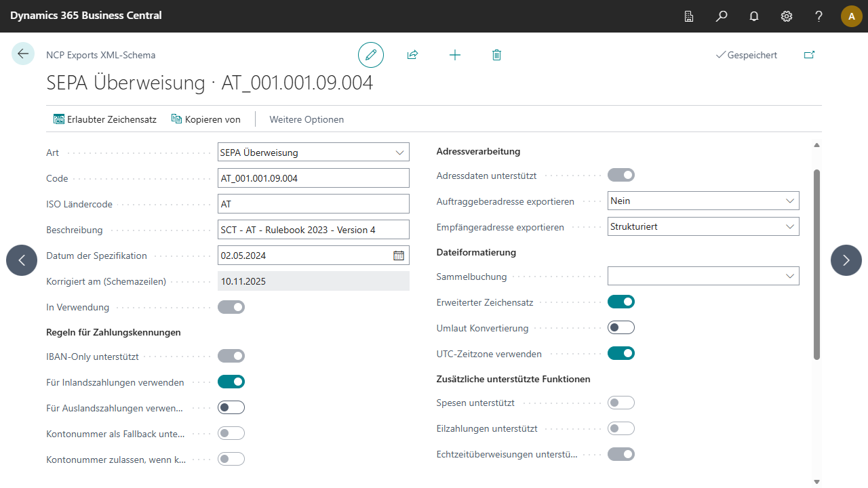Toggle Für Auslandszahlungen verwenden switch

pos(231,407)
